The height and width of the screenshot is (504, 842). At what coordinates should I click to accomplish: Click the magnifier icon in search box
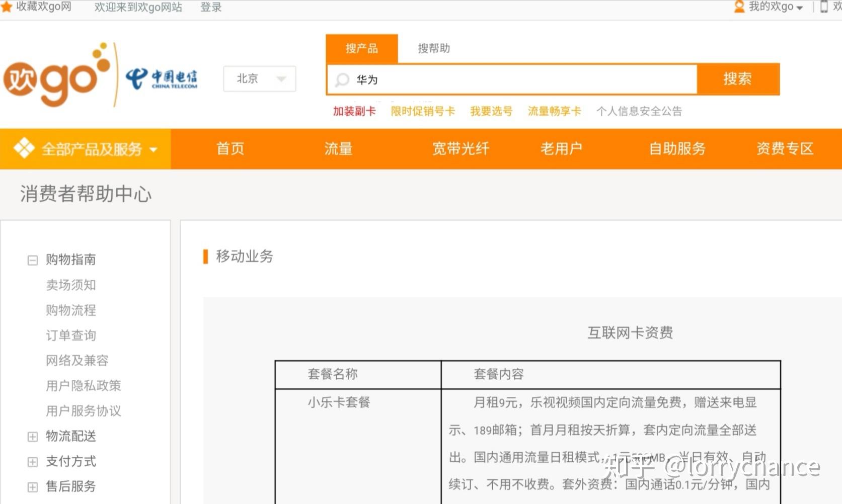tap(342, 79)
